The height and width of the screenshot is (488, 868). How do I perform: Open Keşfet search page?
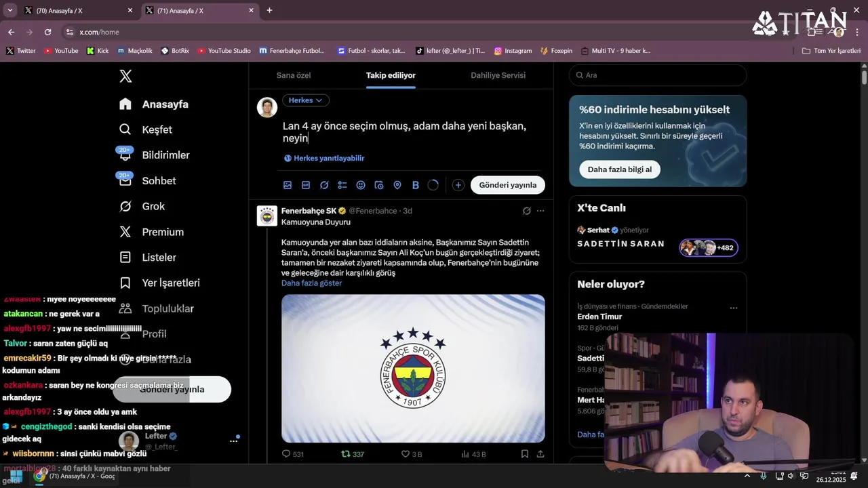point(145,129)
